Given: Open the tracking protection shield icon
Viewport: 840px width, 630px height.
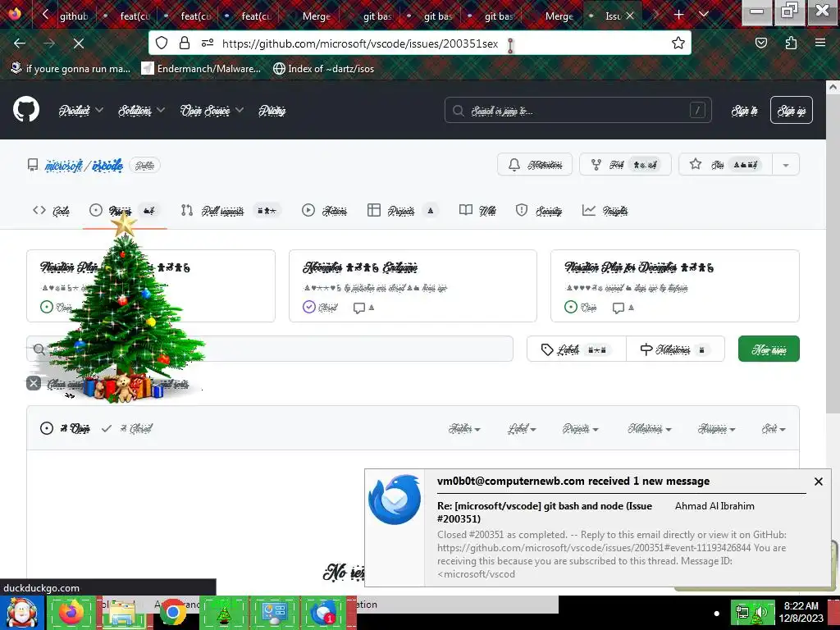Looking at the screenshot, I should 162,43.
